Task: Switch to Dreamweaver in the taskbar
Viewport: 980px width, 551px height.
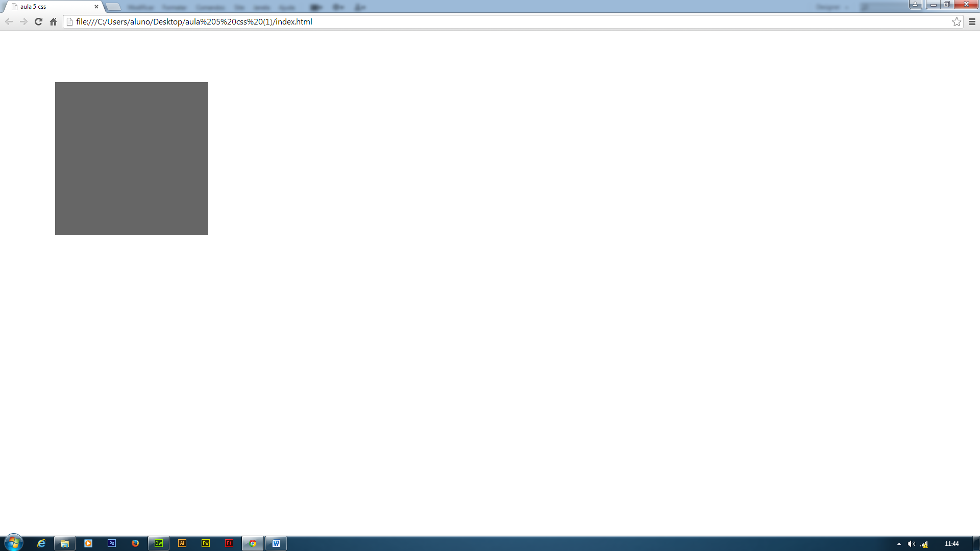Action: (159, 543)
